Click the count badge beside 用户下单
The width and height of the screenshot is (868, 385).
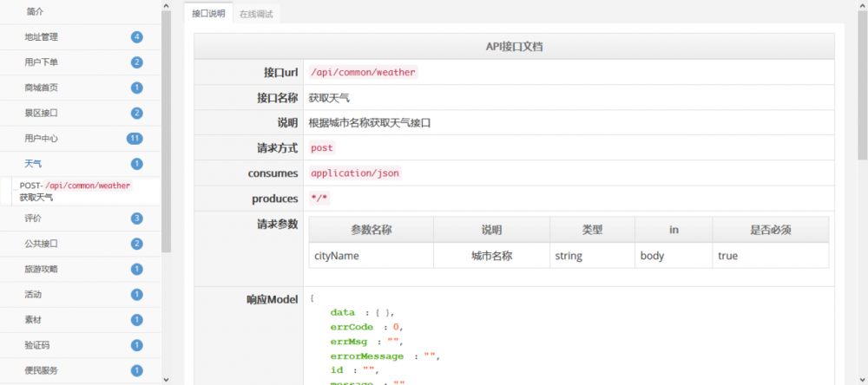pos(137,62)
